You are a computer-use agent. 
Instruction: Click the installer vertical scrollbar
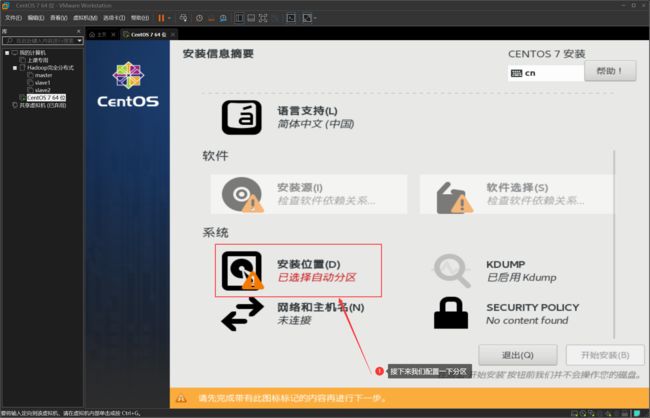[614, 245]
